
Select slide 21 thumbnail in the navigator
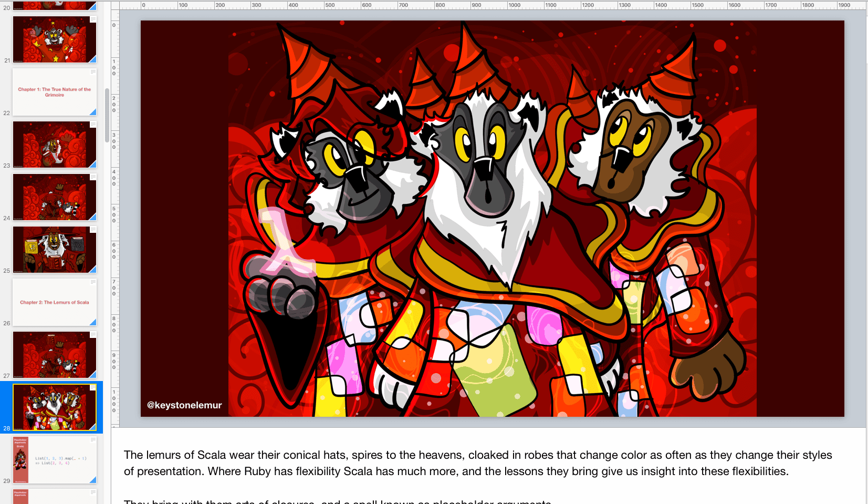[55, 39]
